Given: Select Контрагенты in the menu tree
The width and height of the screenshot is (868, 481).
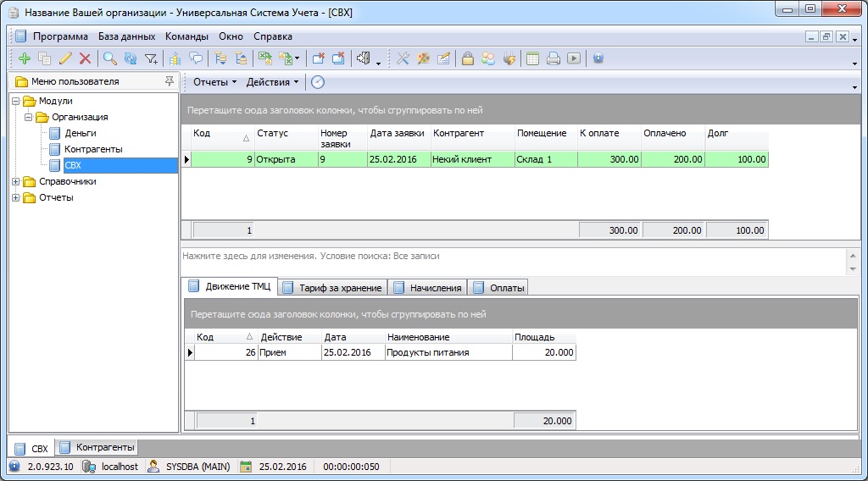Looking at the screenshot, I should [93, 149].
